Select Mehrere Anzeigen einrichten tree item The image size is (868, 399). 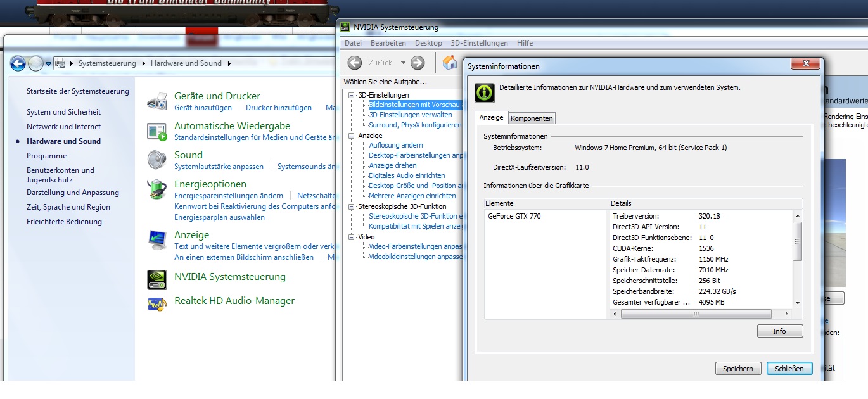click(x=412, y=196)
